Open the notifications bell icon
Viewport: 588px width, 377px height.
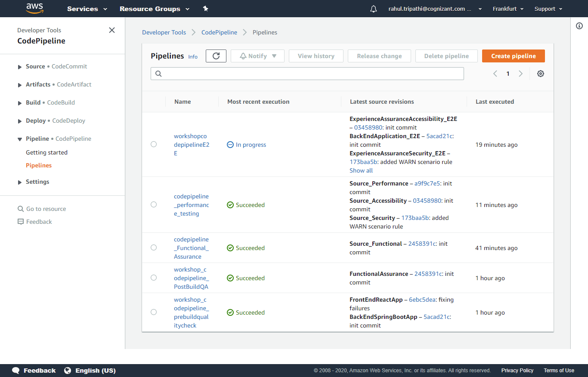(x=373, y=9)
